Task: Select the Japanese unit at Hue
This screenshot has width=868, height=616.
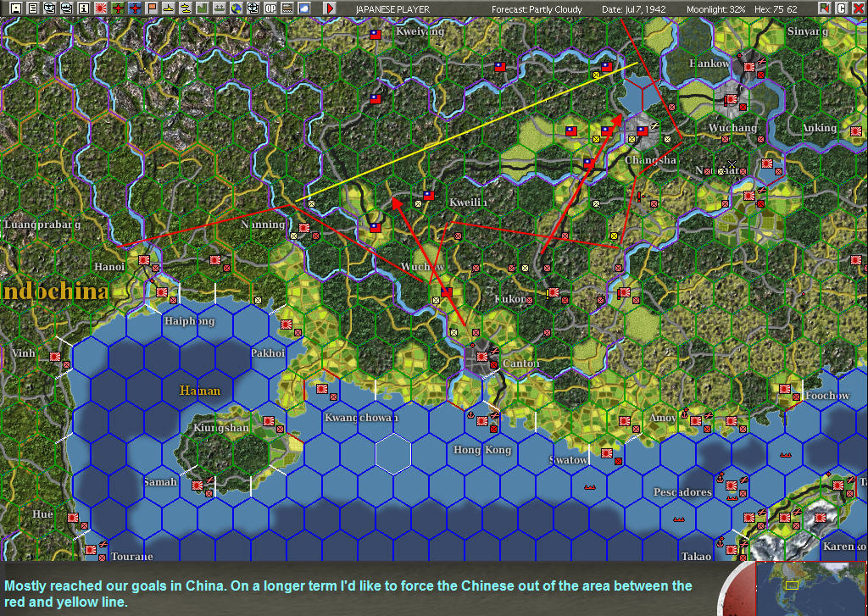Action: click(x=73, y=518)
